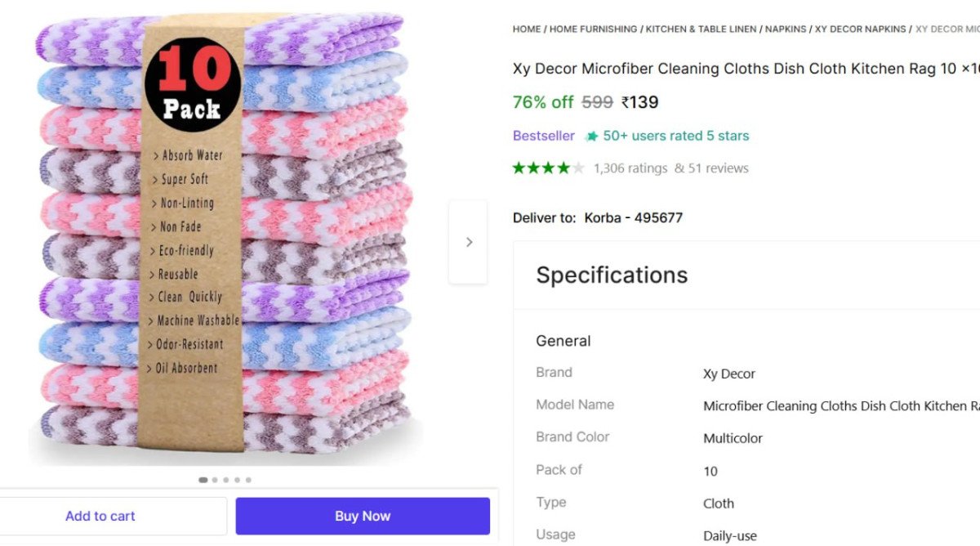980x546 pixels.
Task: Click the Buy Now button
Action: coord(362,516)
